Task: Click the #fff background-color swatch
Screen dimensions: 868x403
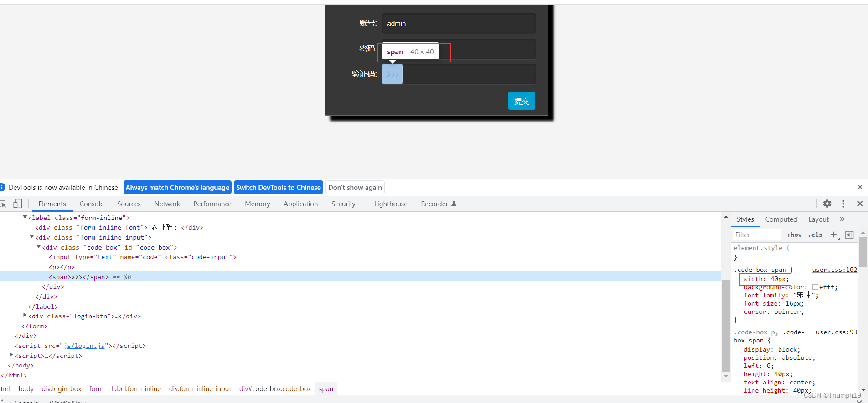Action: 815,287
